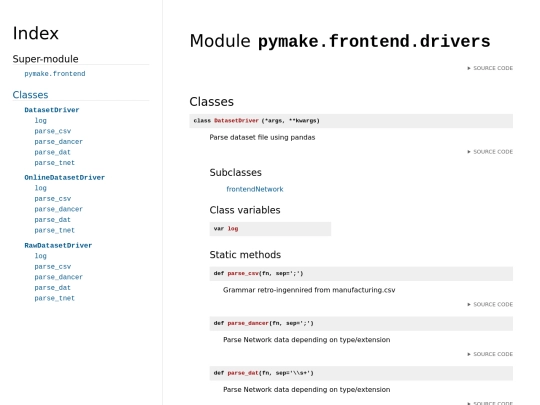540x405 pixels.
Task: Click the Class variables section heading
Action: pos(245,210)
